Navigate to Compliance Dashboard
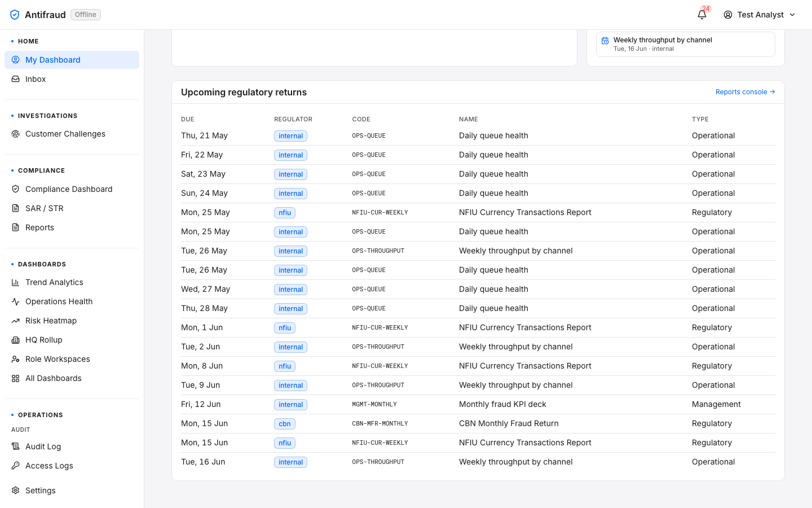Screen dimensions: 812x508 [72, 189]
